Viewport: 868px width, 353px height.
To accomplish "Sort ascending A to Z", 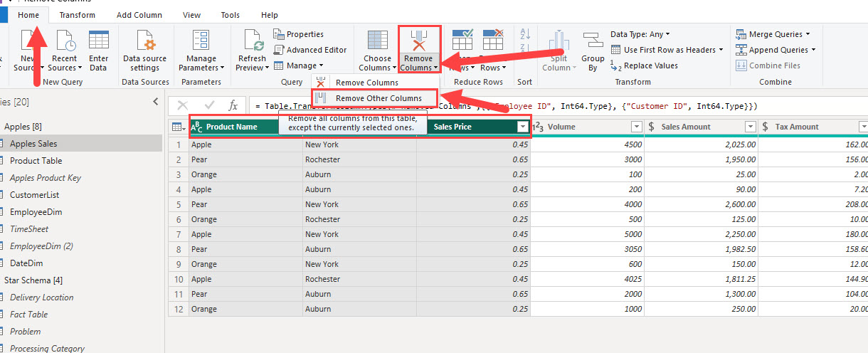I will click(526, 34).
